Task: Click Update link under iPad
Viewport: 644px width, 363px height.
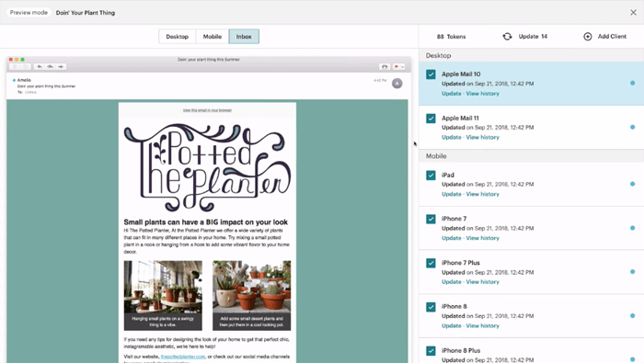Action: (x=452, y=194)
